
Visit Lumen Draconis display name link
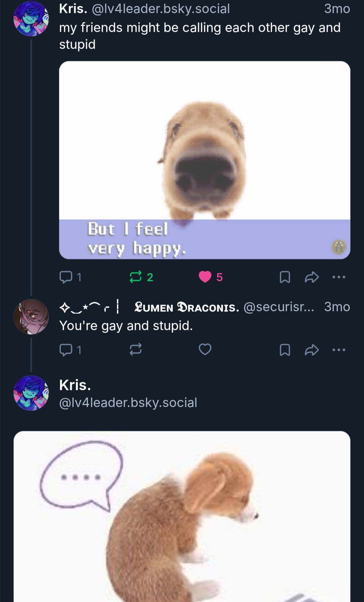(186, 307)
